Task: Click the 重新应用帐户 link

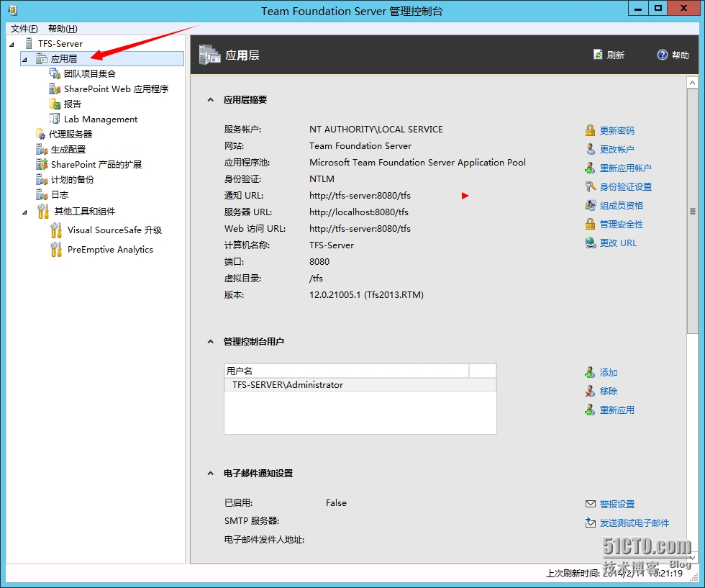Action: pyautogui.click(x=625, y=168)
